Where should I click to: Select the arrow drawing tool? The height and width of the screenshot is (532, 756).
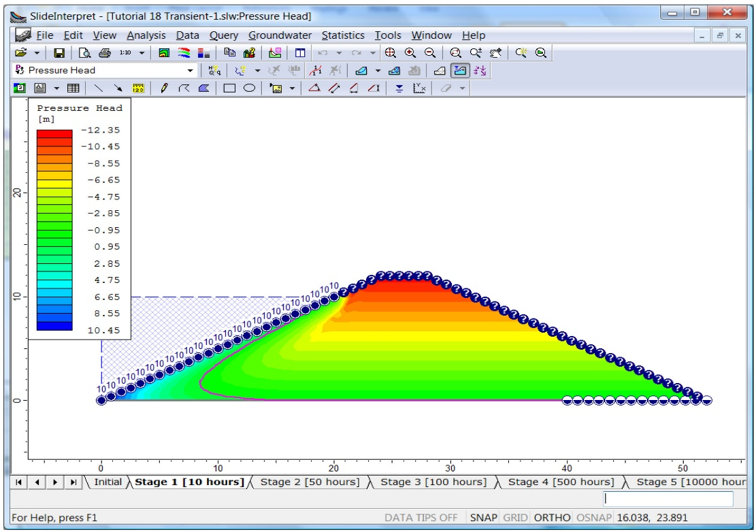(118, 88)
